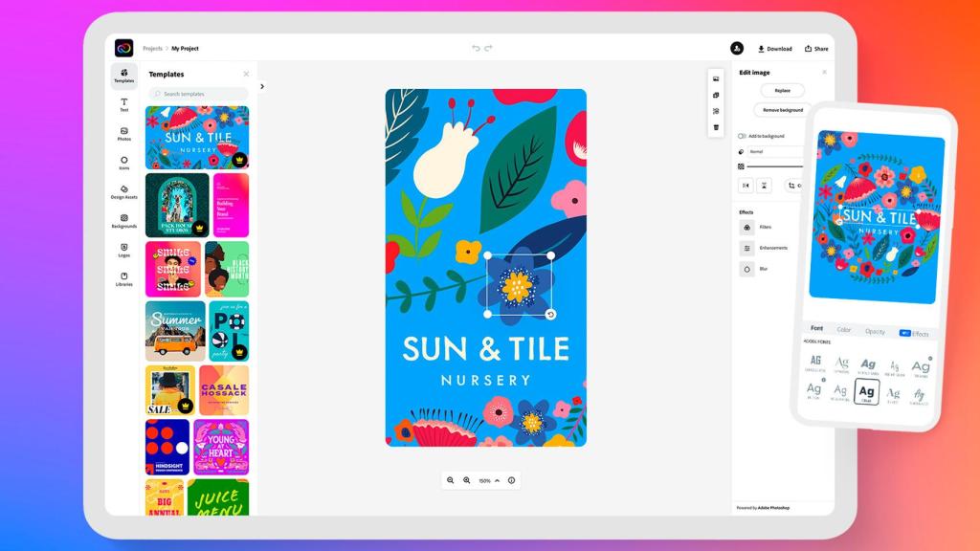Toggle the Effects switch on the phone panel
This screenshot has height=551, width=980.
[905, 333]
